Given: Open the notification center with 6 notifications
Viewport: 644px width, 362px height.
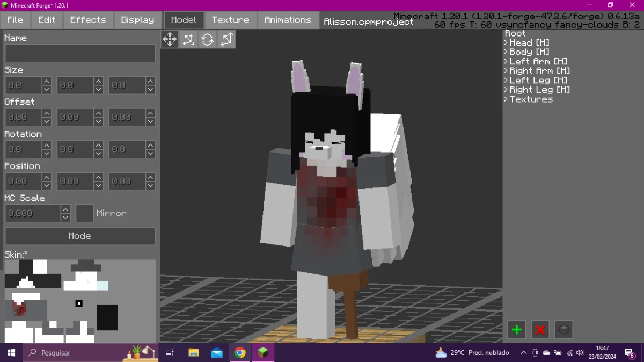Looking at the screenshot, I should [630, 353].
